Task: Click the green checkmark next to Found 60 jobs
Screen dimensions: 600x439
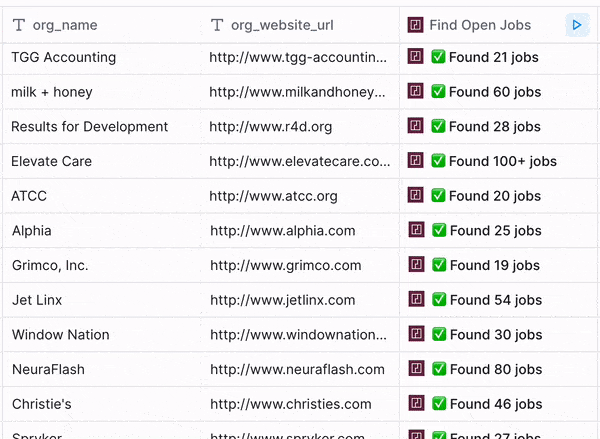Action: pos(438,91)
